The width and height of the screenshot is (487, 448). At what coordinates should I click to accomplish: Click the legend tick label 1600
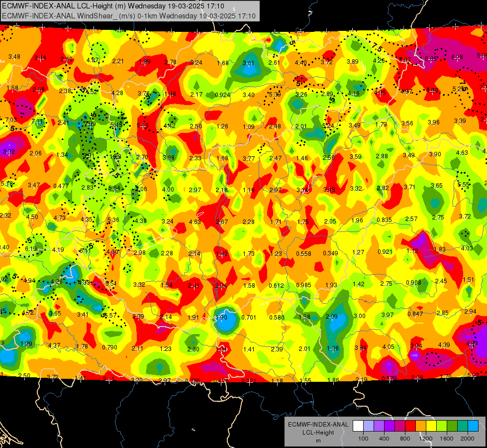(x=447, y=439)
